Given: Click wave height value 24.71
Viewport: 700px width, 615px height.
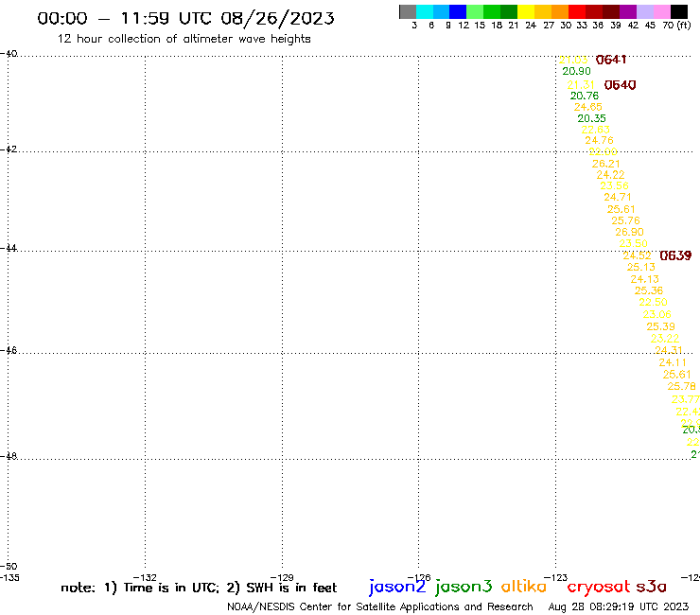Looking at the screenshot, I should coord(618,197).
